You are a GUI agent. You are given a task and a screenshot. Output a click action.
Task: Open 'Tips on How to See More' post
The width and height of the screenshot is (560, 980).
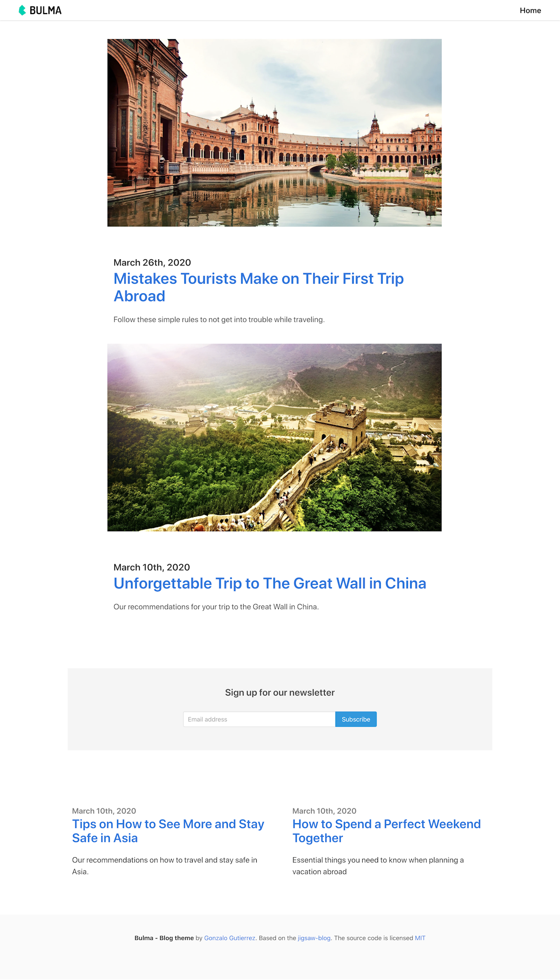tap(168, 831)
